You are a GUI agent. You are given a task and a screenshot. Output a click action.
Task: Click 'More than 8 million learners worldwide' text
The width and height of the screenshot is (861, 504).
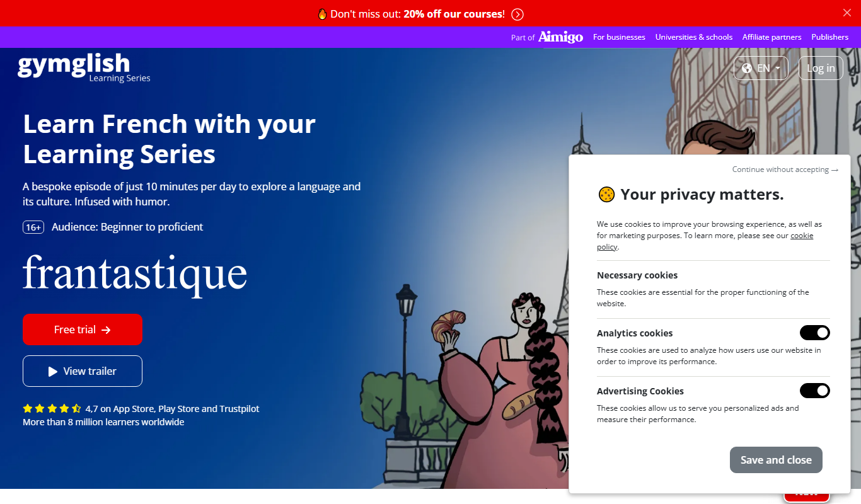(x=103, y=422)
